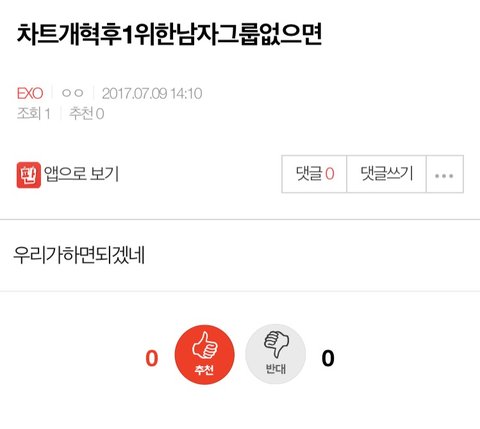
Task: Click the thumbs-down 반대 button
Action: [275, 354]
